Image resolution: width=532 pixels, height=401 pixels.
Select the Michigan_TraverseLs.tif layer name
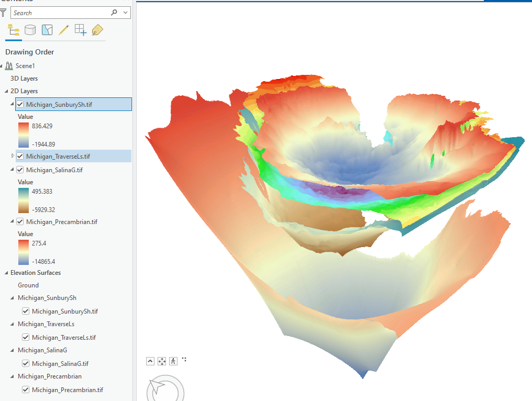coord(58,157)
